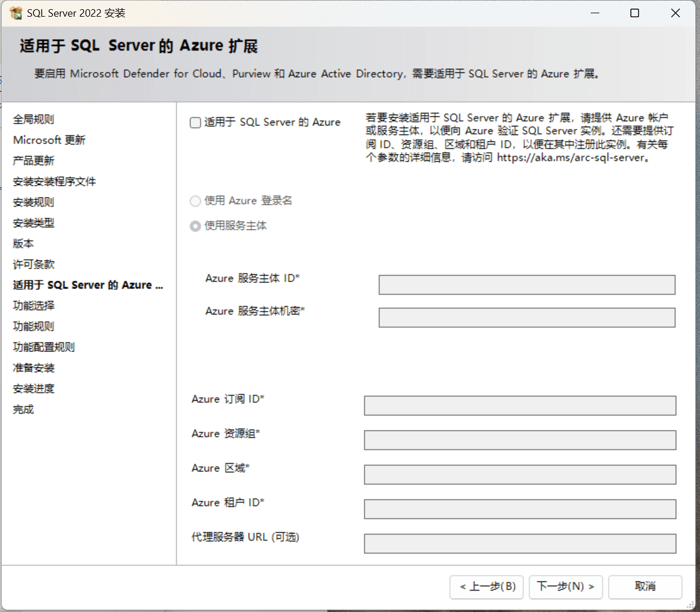Select the 使用服务主体 radio button
Screen dimensions: 700x612
[x=196, y=226]
